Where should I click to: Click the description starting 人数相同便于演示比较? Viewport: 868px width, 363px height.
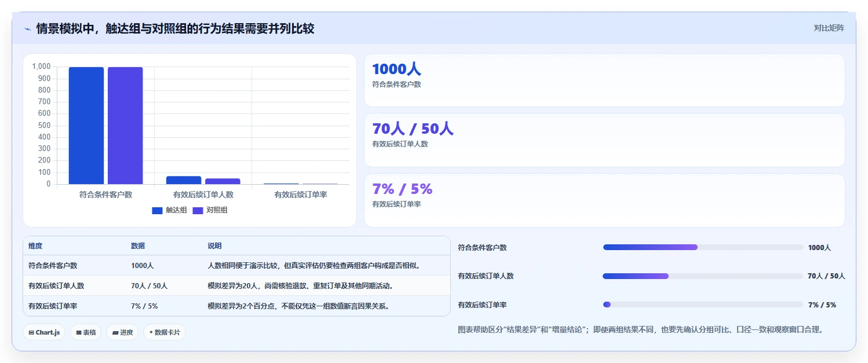pyautogui.click(x=313, y=266)
